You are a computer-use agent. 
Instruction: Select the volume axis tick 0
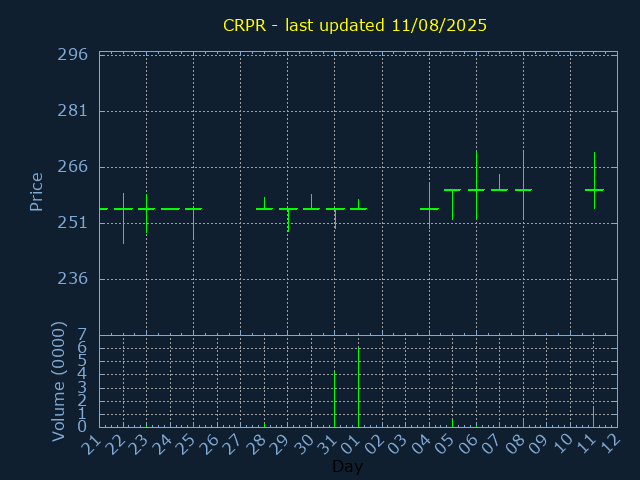pos(82,427)
